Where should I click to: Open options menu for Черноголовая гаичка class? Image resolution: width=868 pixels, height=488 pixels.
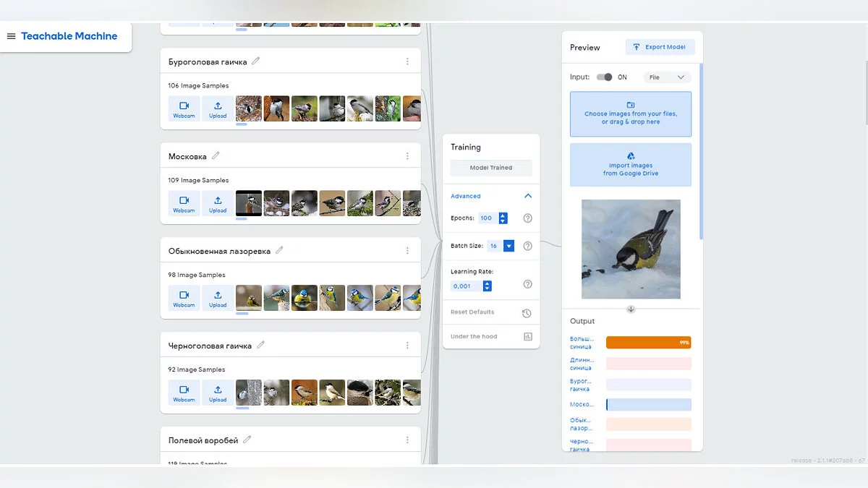tap(407, 346)
